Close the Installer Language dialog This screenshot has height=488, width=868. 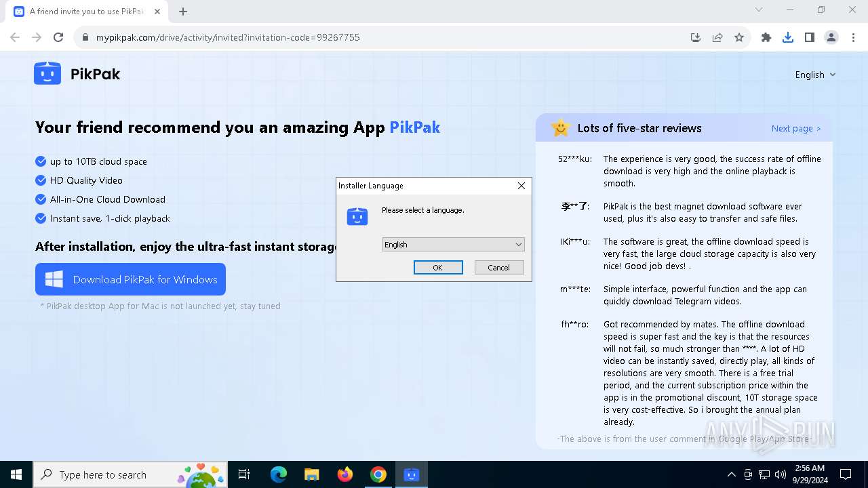(521, 186)
